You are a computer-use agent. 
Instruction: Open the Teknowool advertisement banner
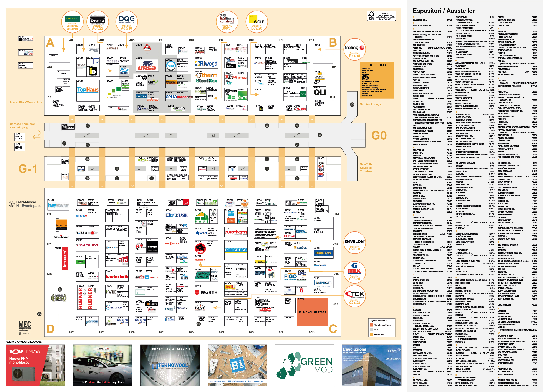pyautogui.click(x=170, y=365)
